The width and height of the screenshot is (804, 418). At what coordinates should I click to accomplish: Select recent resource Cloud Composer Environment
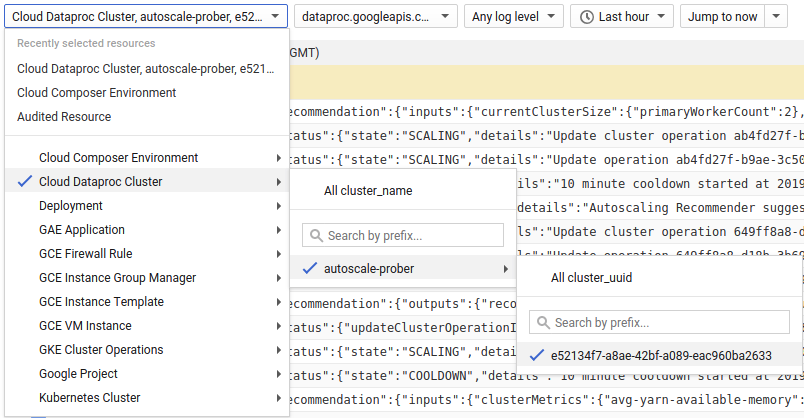click(97, 93)
